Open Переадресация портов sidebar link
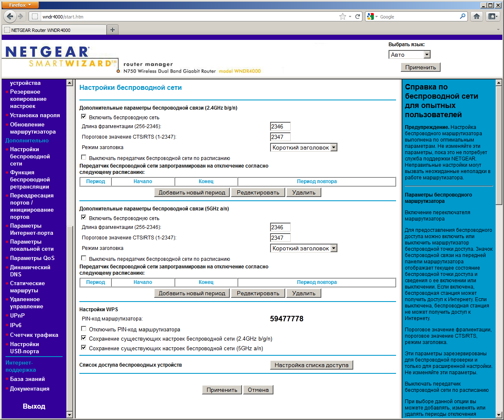Screen dimensions: 504x420 point(31,206)
